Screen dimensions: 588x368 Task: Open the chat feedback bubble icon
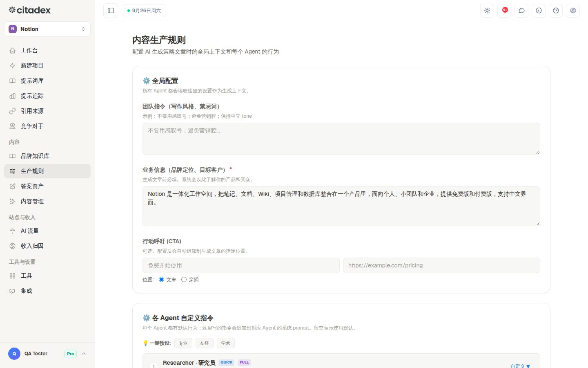(x=521, y=11)
